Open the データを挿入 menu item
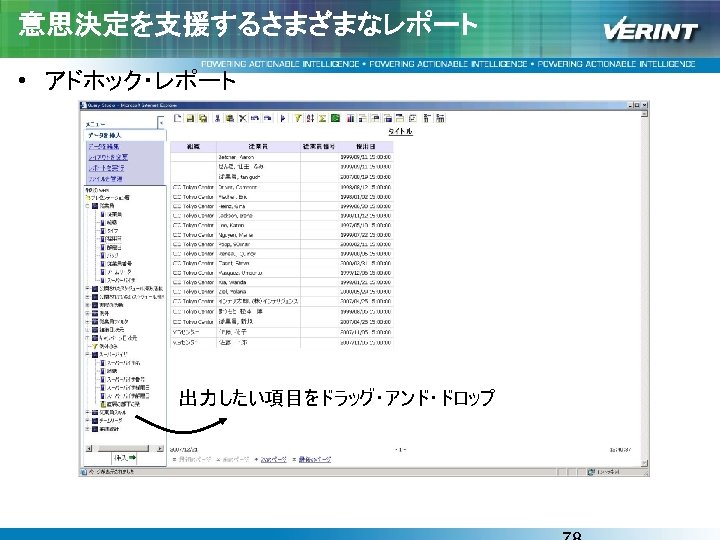The width and height of the screenshot is (720, 540). point(105,135)
